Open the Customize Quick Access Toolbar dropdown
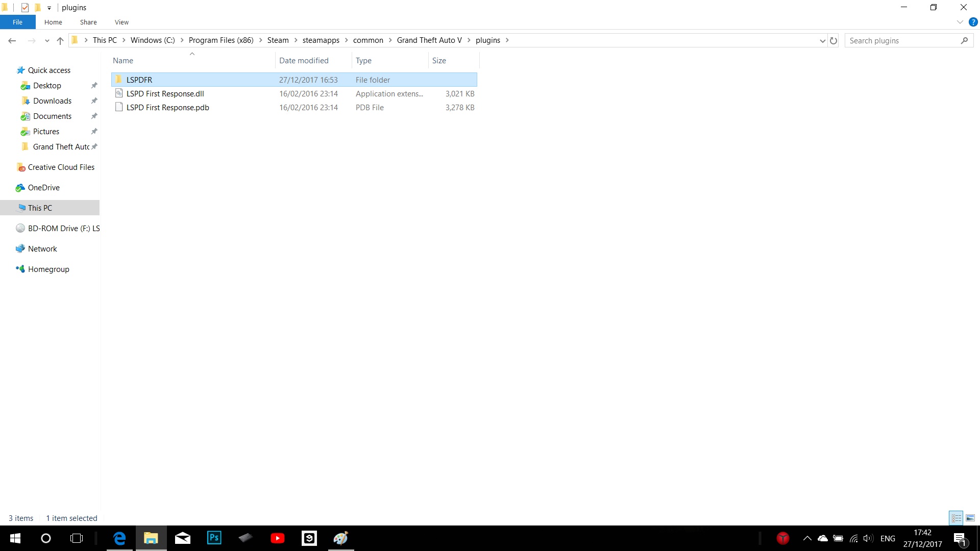This screenshot has width=980, height=551. (x=49, y=8)
